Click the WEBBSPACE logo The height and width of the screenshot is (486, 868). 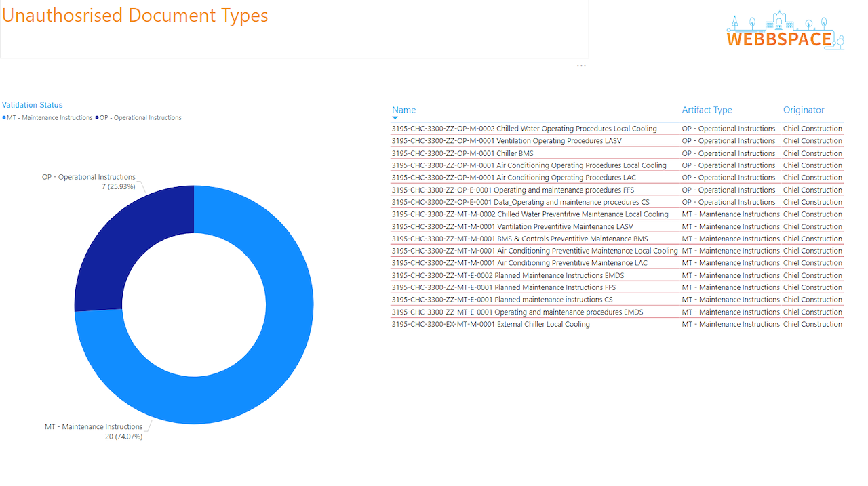[785, 31]
